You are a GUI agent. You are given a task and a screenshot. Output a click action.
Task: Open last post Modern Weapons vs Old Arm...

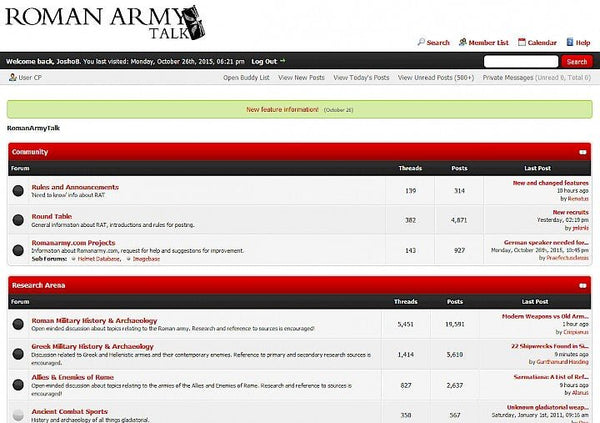coord(545,316)
